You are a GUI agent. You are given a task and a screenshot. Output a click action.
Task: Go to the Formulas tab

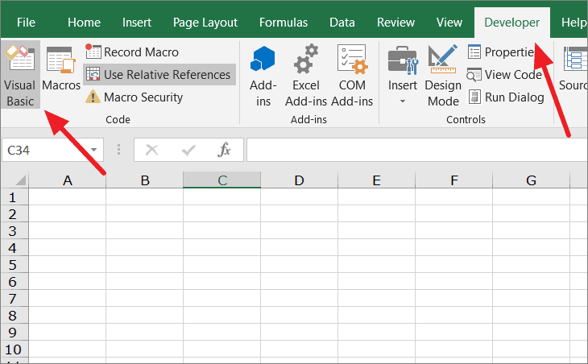(x=283, y=23)
